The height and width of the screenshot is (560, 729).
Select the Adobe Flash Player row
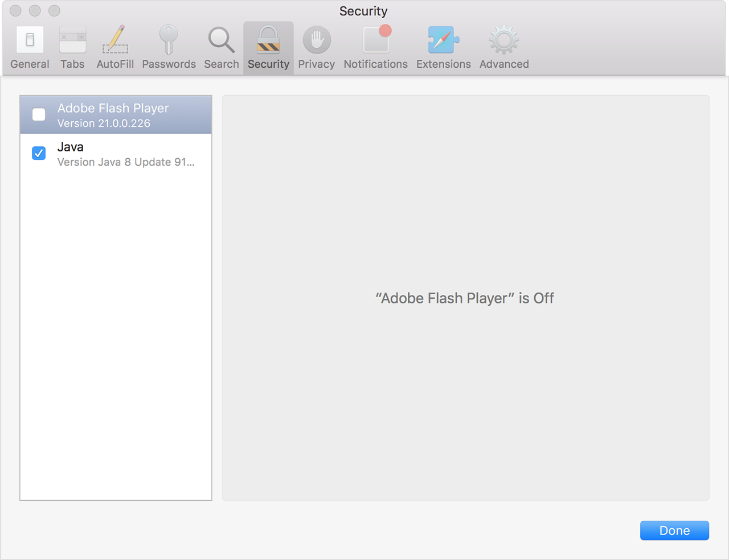point(116,114)
